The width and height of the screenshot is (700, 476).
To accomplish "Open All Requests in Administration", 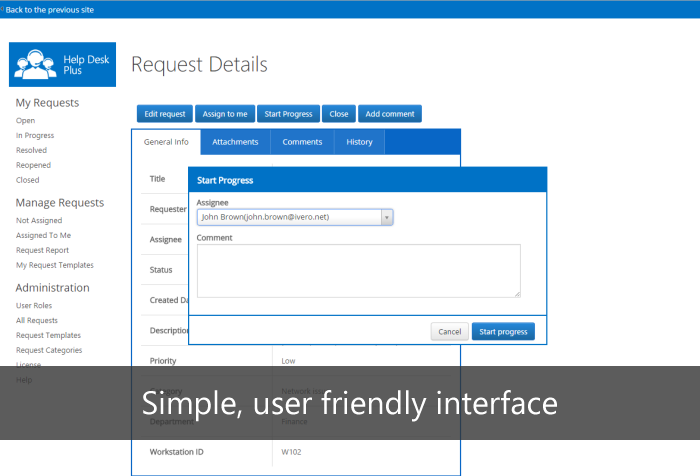I will click(x=37, y=321).
